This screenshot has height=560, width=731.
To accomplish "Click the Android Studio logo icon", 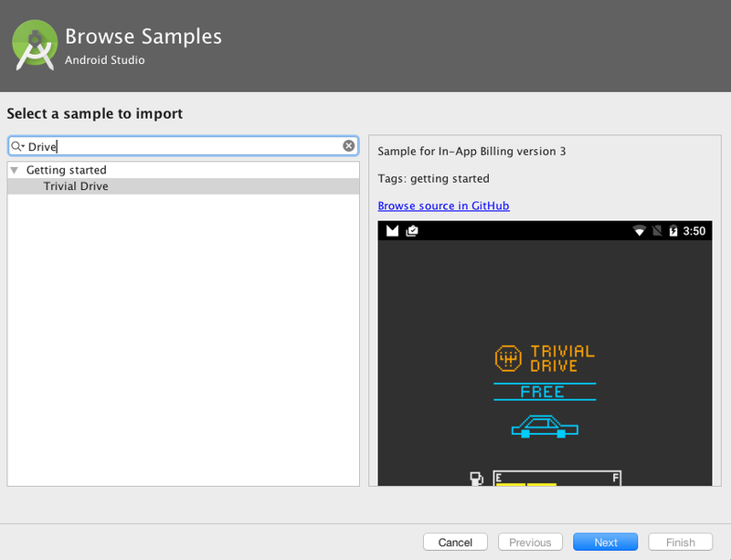I will click(35, 46).
